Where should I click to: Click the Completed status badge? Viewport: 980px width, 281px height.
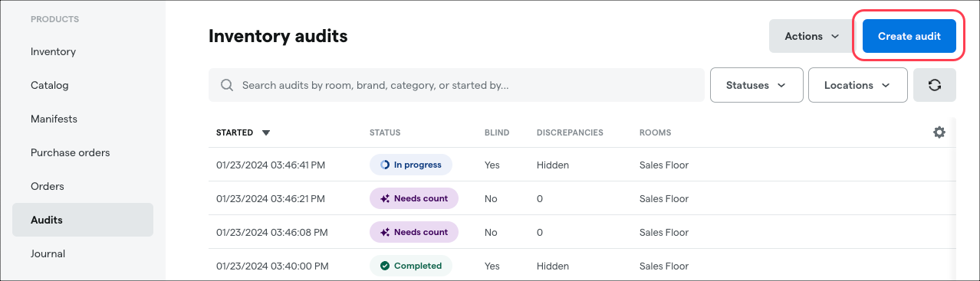tap(411, 266)
